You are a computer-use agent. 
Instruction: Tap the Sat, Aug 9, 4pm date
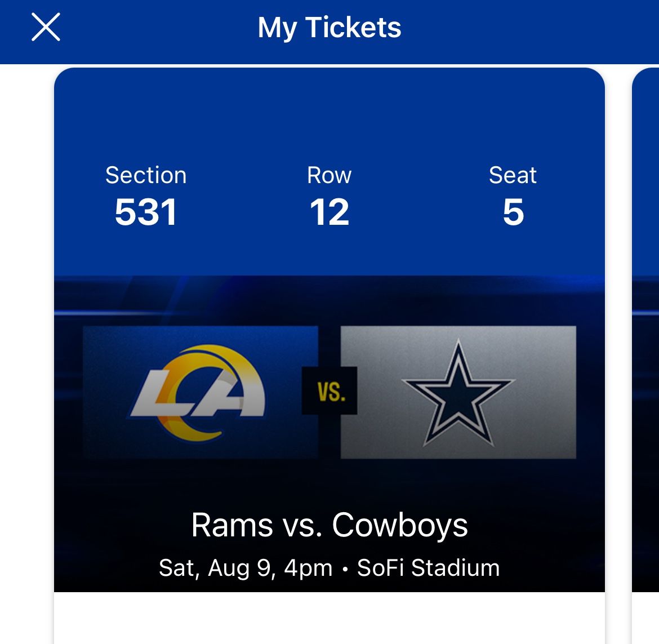point(246,568)
